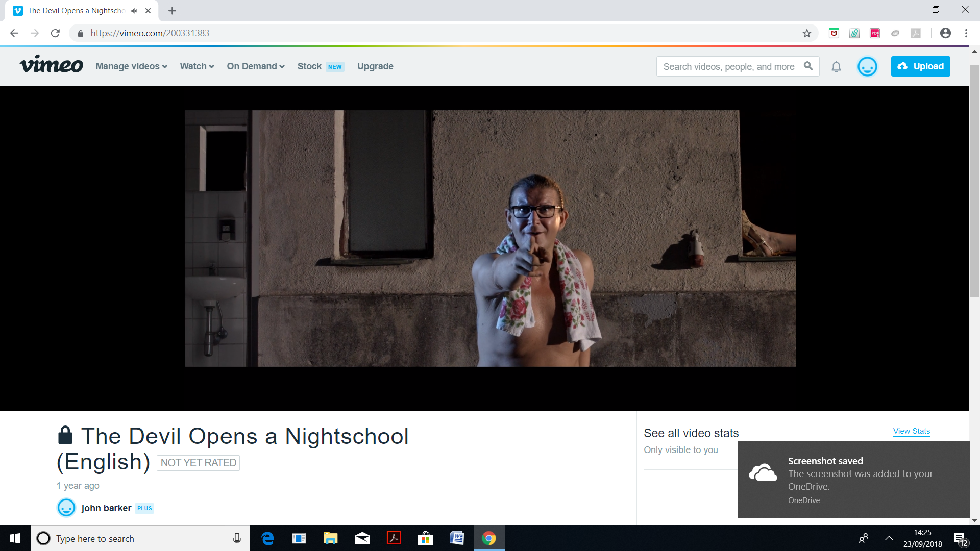Image resolution: width=980 pixels, height=551 pixels.
Task: Click the taskbar microphone icon
Action: (237, 538)
